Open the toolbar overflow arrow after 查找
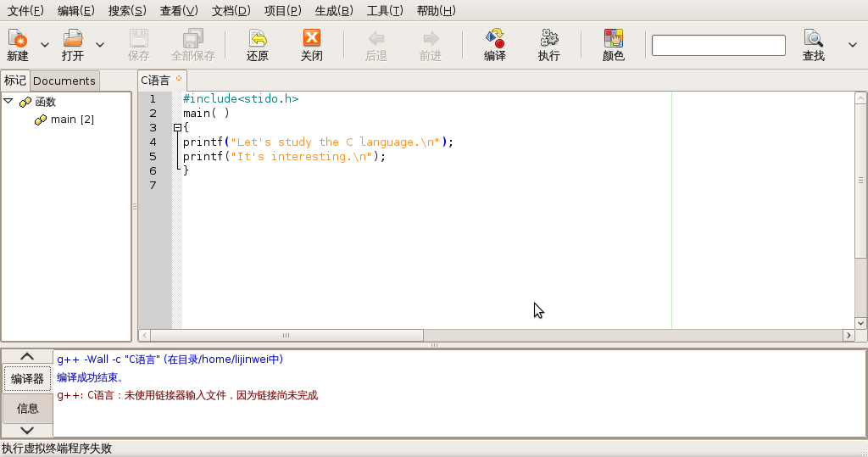This screenshot has width=868, height=457. (x=853, y=45)
